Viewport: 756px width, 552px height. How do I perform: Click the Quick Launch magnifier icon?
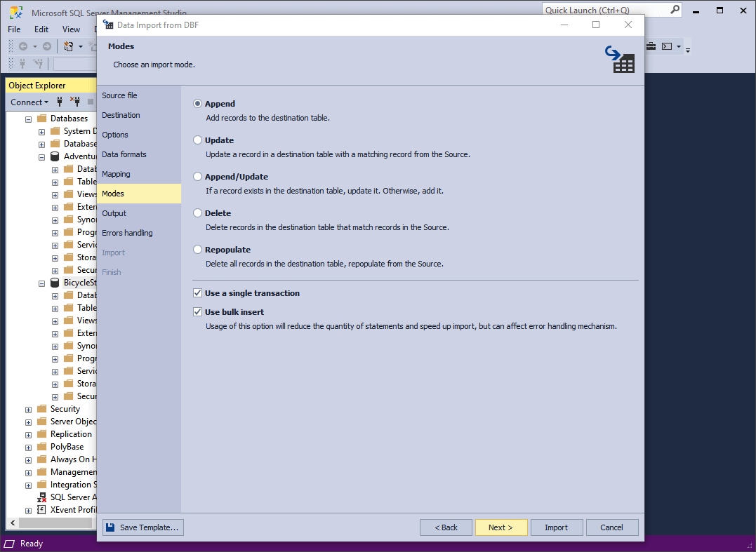(x=674, y=10)
